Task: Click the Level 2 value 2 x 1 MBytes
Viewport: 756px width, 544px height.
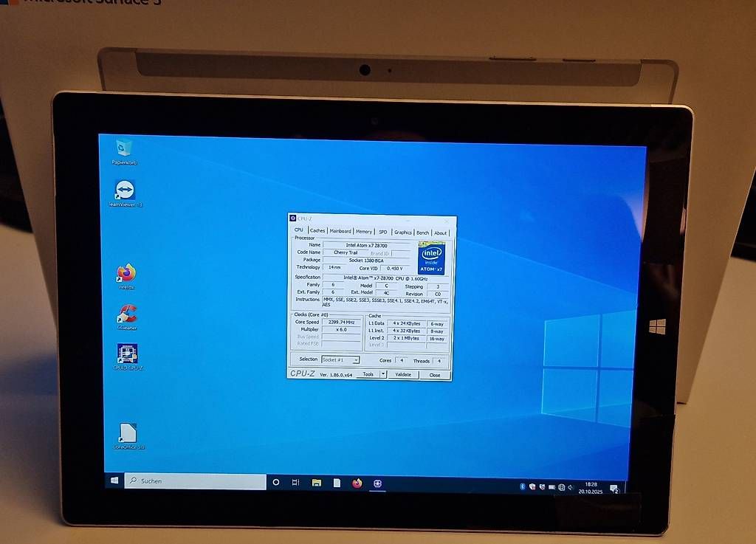Action: click(407, 338)
